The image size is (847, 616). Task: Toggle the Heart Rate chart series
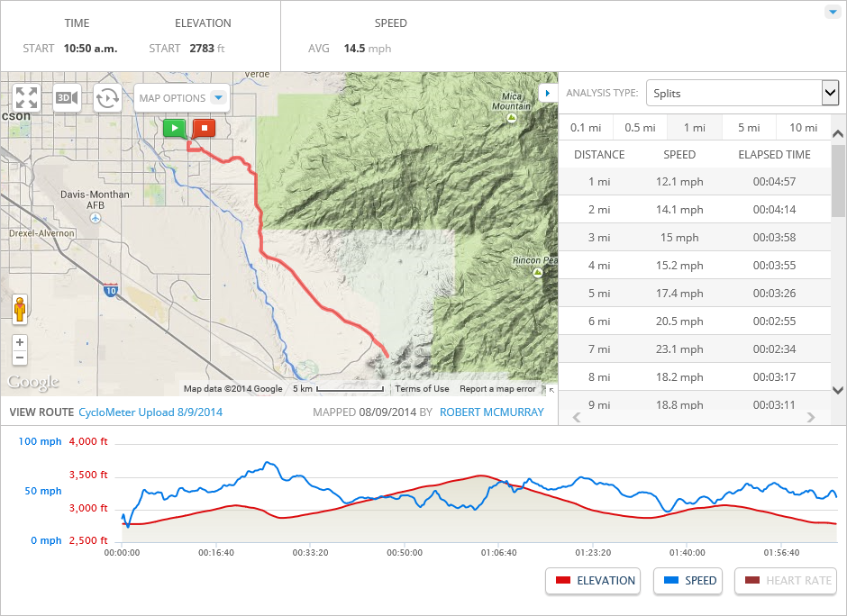(787, 581)
